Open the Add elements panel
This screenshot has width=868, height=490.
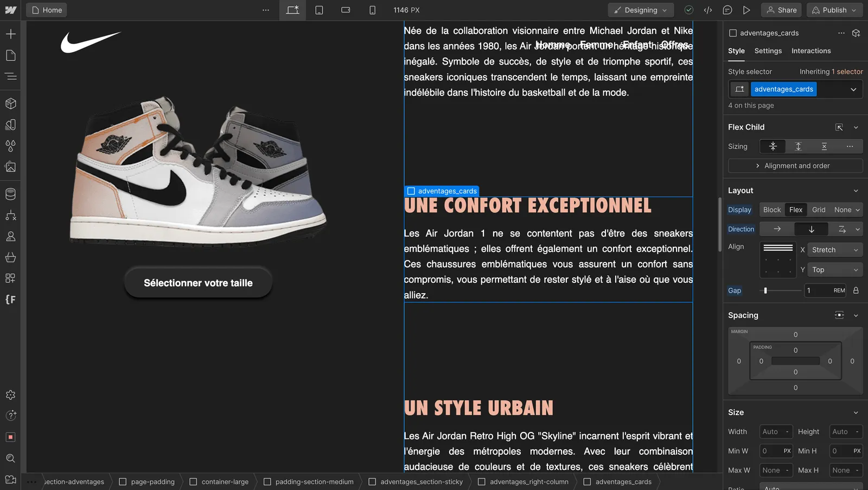click(10, 34)
